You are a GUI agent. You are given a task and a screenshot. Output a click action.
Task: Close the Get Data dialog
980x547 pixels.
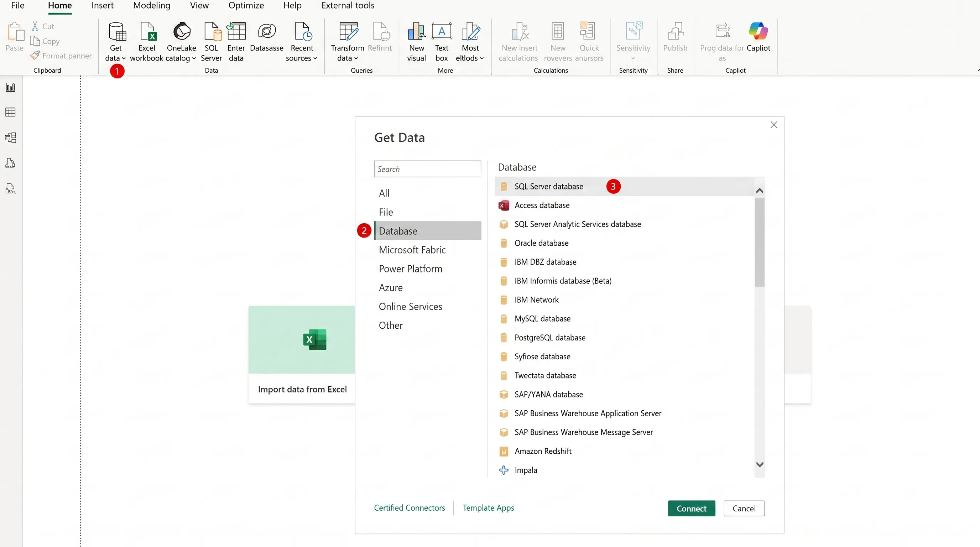coord(774,125)
